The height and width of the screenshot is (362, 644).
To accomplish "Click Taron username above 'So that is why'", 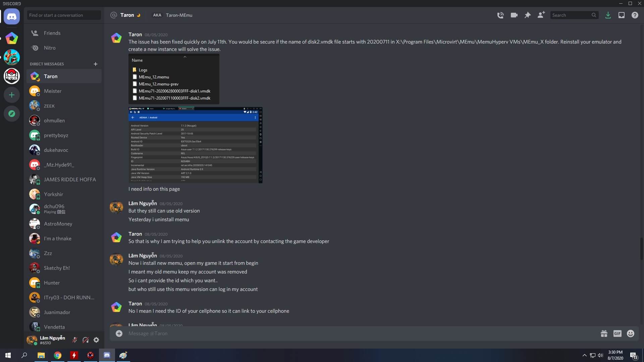I will click(135, 234).
